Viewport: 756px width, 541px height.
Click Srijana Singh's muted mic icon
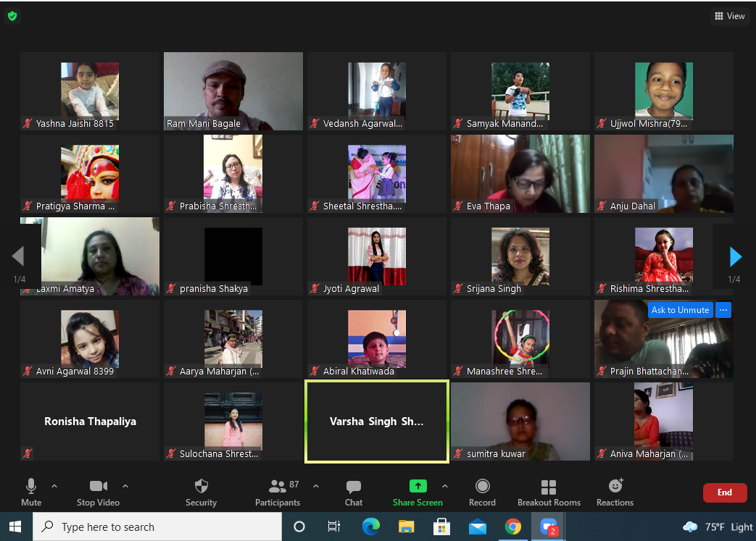[x=459, y=288]
